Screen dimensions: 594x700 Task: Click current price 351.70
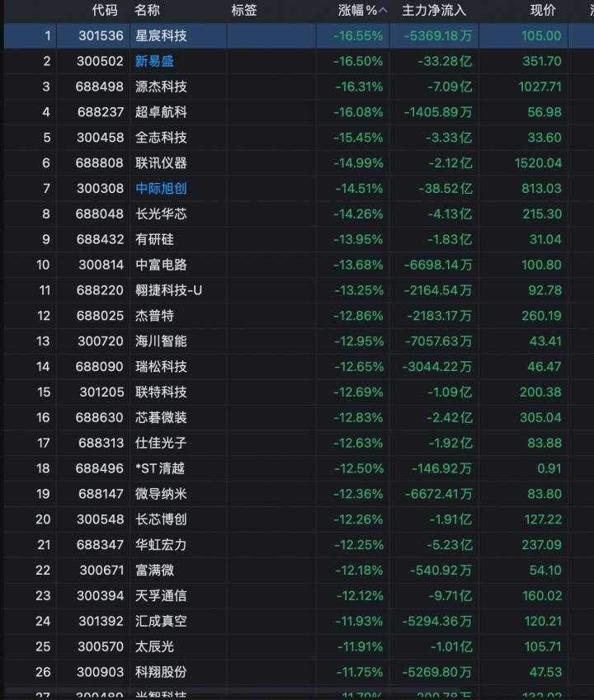pyautogui.click(x=542, y=61)
